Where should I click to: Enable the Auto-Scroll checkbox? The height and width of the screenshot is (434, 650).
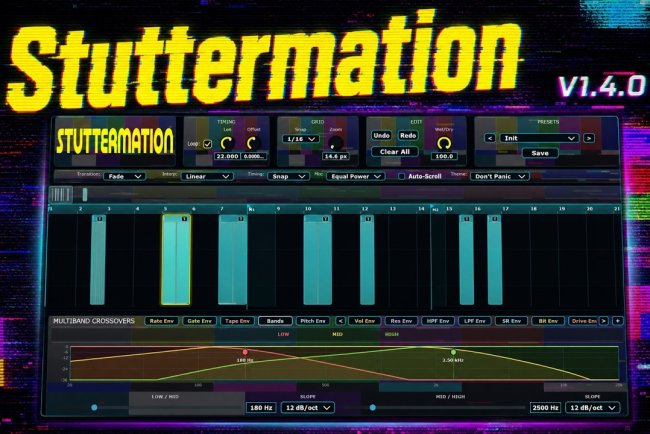(401, 176)
